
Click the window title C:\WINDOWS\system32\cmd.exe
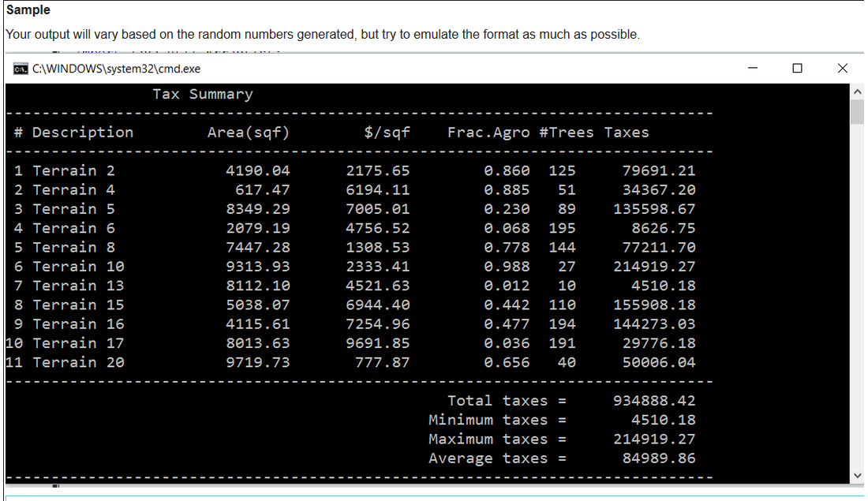(116, 69)
